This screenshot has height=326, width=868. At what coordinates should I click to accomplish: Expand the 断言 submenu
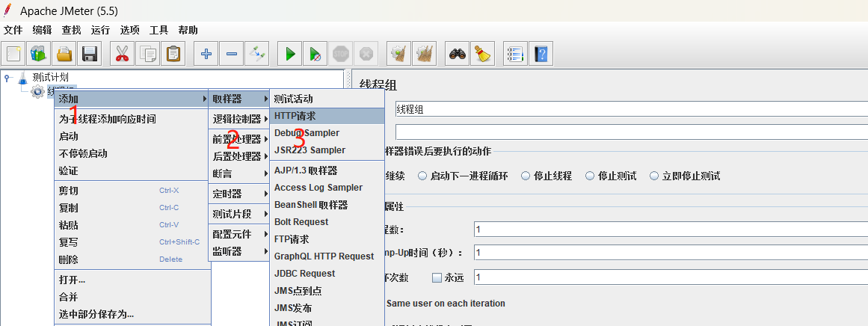(238, 173)
